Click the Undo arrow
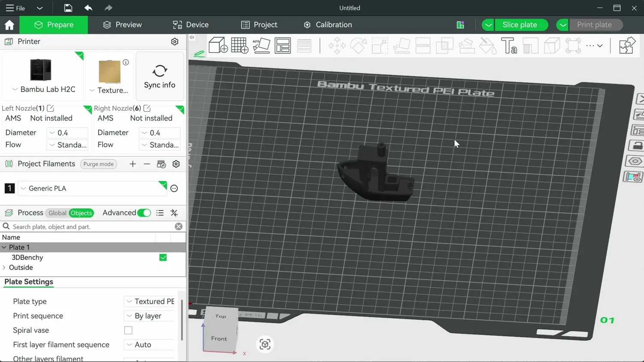Image resolution: width=644 pixels, height=362 pixels. point(88,8)
